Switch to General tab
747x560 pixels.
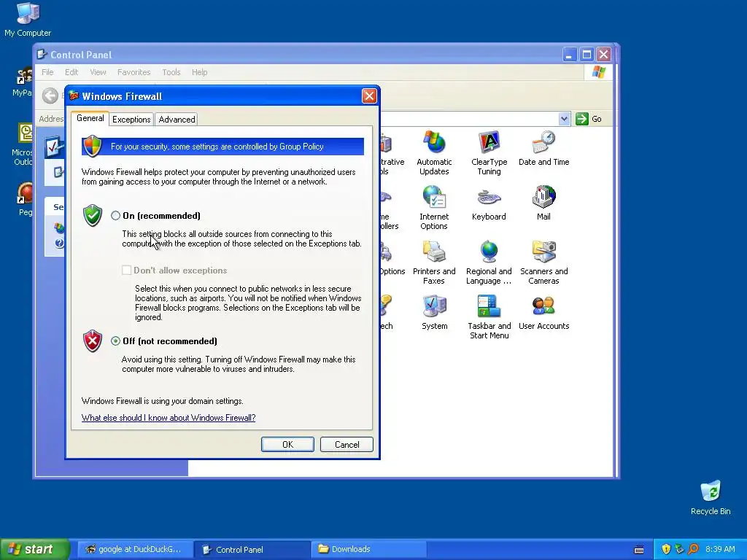(x=90, y=118)
